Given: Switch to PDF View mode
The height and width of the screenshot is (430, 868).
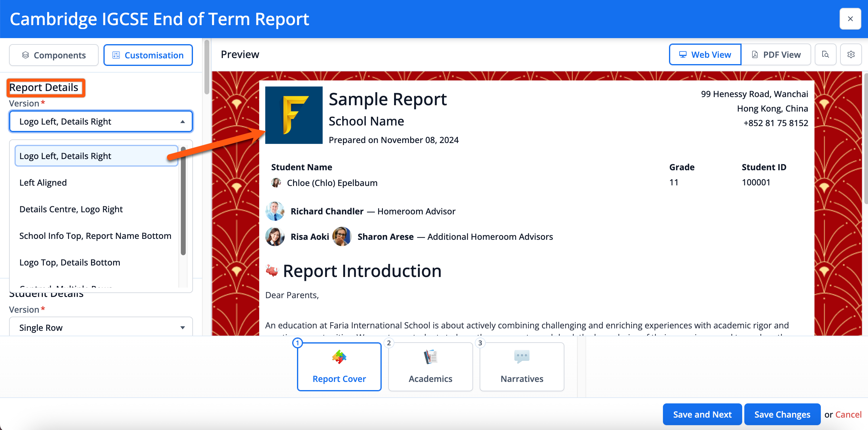Looking at the screenshot, I should [776, 55].
